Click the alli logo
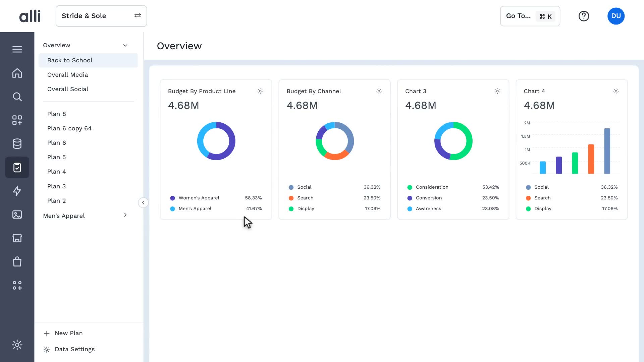Image resolution: width=644 pixels, height=362 pixels. [30, 16]
